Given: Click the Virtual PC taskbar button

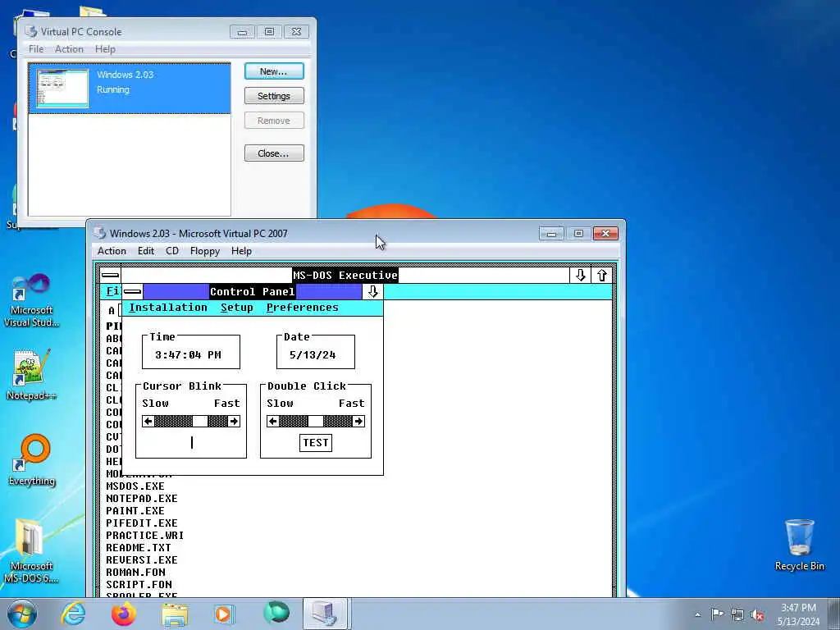Looking at the screenshot, I should (326, 614).
